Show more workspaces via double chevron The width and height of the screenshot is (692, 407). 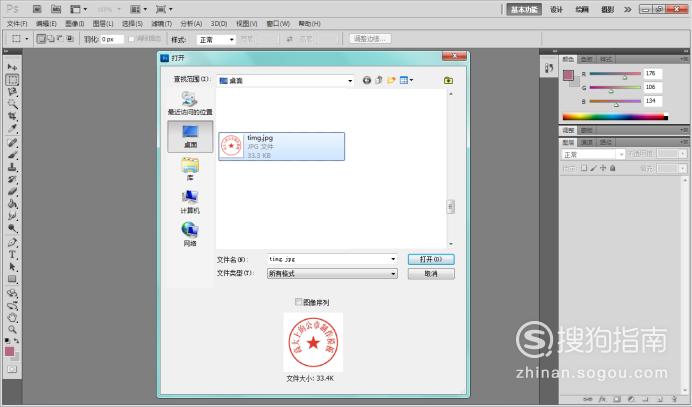point(628,9)
